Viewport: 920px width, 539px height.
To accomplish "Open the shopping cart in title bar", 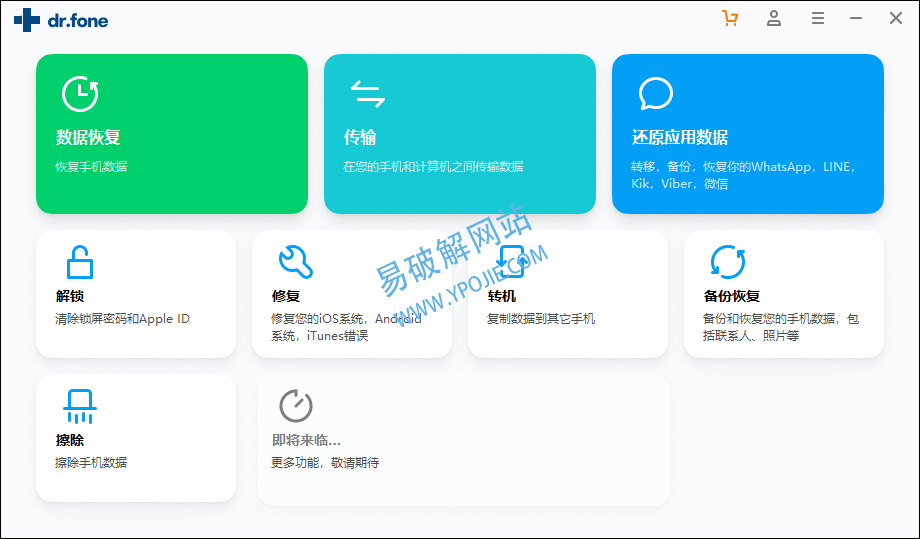I will (730, 19).
